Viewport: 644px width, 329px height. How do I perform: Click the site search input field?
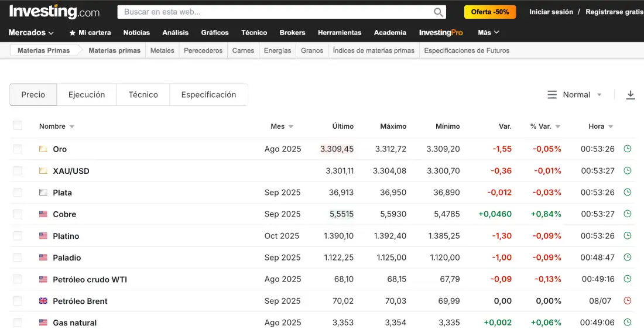[x=275, y=12]
